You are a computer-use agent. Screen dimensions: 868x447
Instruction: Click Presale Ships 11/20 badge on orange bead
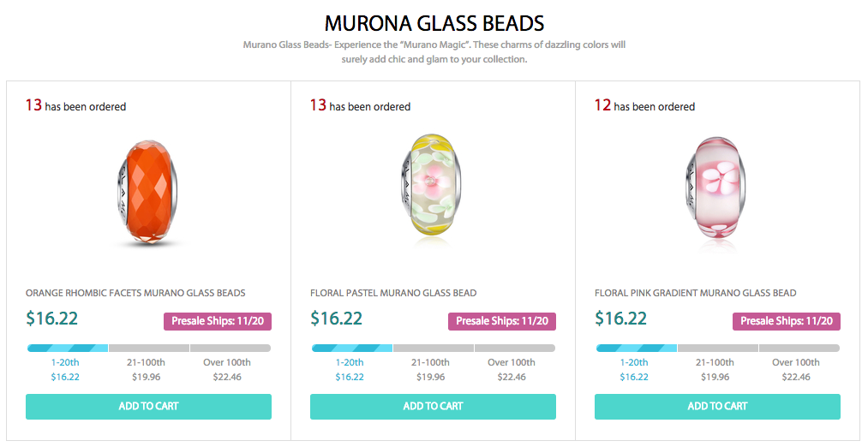218,321
